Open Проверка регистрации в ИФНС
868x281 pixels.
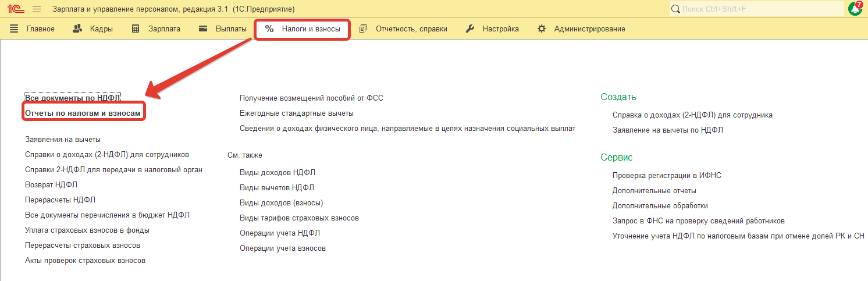(x=667, y=175)
